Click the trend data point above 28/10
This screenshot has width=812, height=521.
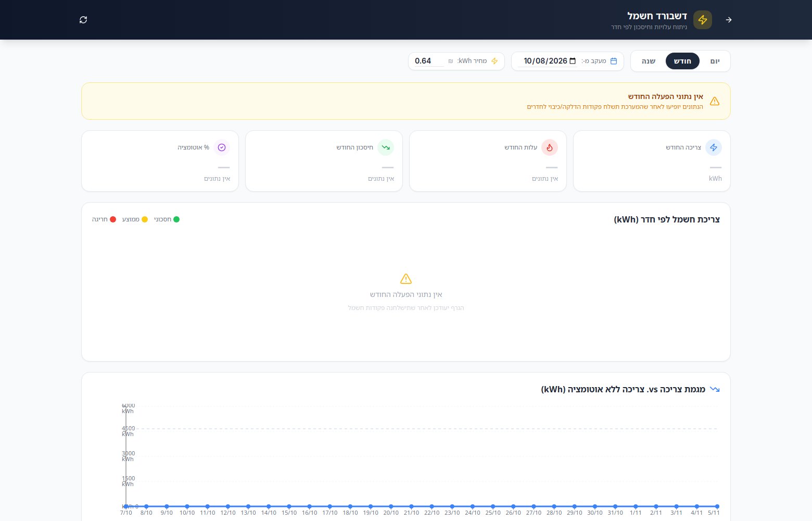click(x=554, y=506)
